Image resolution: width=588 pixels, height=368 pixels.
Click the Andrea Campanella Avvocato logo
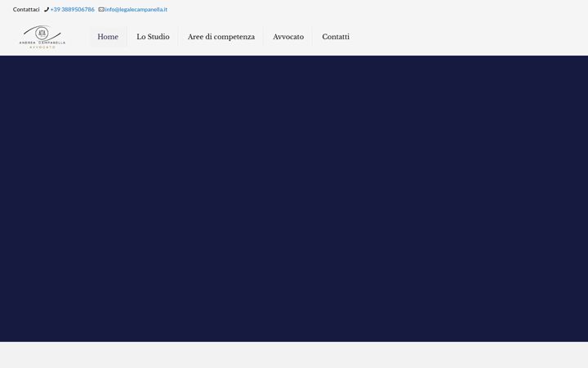click(x=42, y=37)
